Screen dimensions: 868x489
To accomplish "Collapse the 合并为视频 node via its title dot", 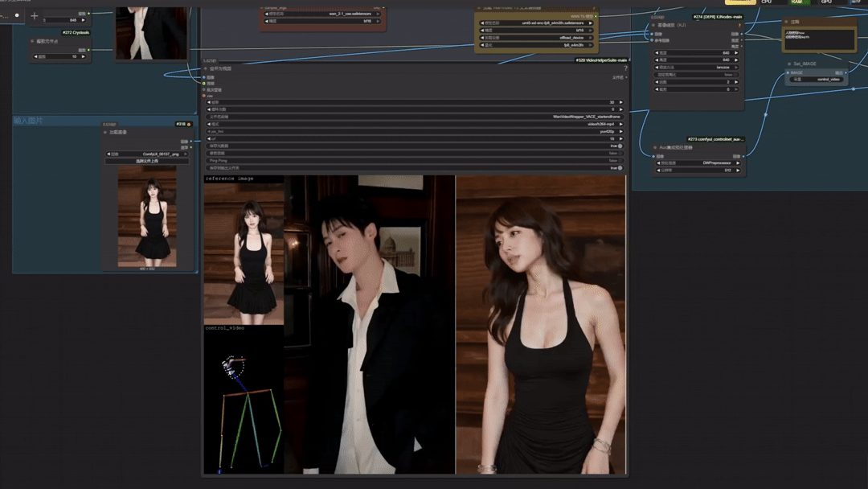I will click(x=206, y=68).
